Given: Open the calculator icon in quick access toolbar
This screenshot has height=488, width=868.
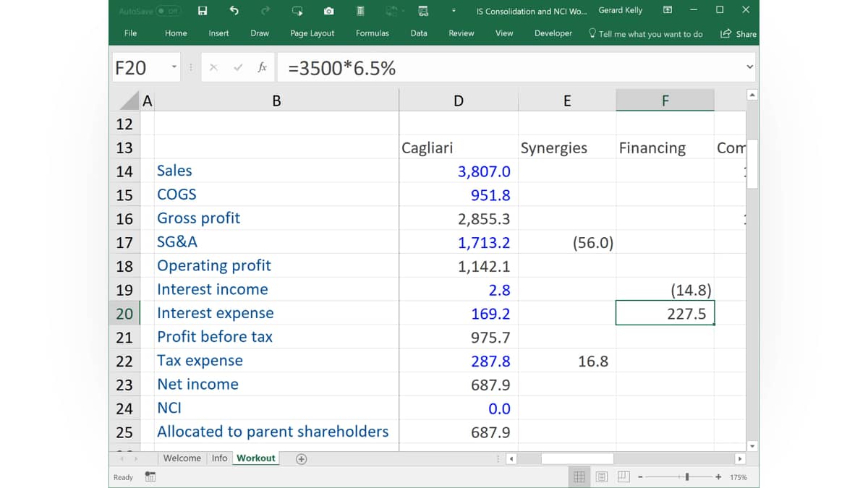Looking at the screenshot, I should pyautogui.click(x=360, y=11).
